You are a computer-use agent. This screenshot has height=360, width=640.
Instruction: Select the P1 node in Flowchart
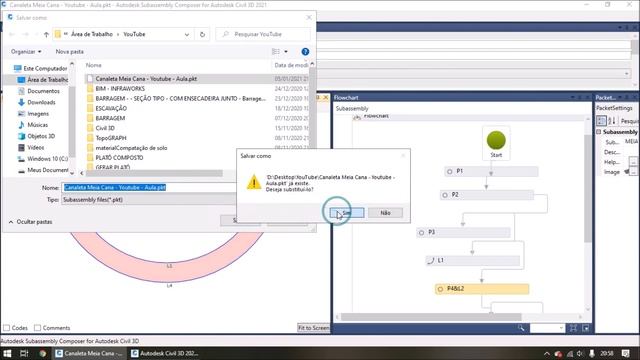[491, 171]
